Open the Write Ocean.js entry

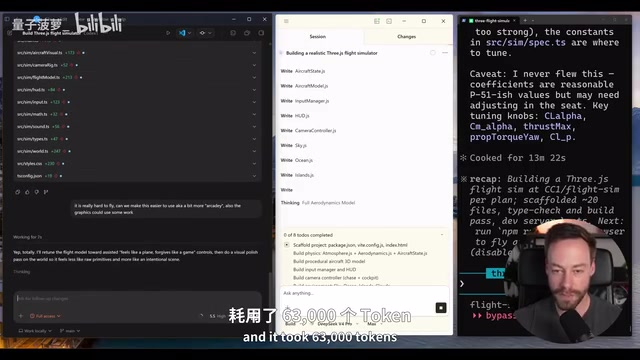click(297, 160)
